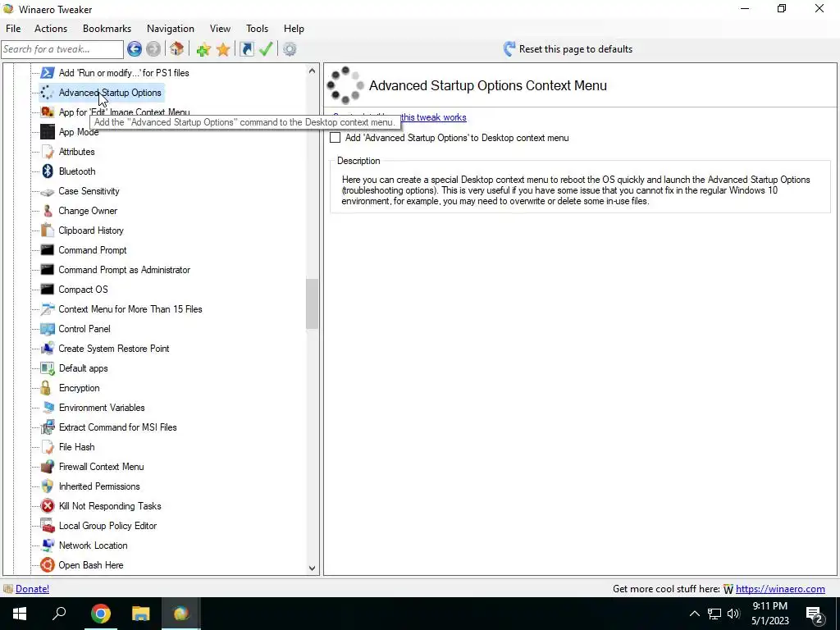Click the Local Group Policy Editor icon

[x=48, y=526]
